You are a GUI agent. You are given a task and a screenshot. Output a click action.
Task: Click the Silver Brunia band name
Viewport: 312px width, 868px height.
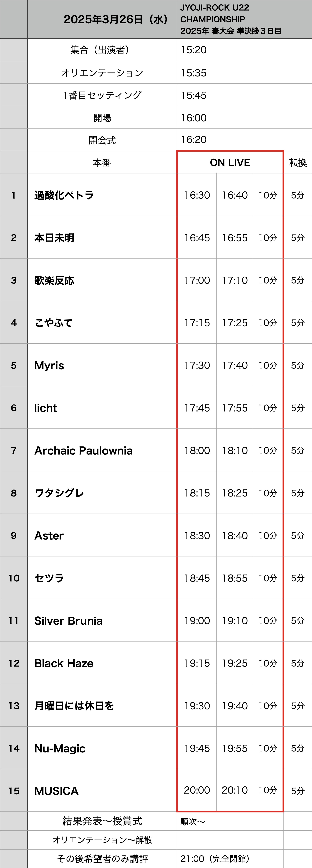pyautogui.click(x=68, y=621)
